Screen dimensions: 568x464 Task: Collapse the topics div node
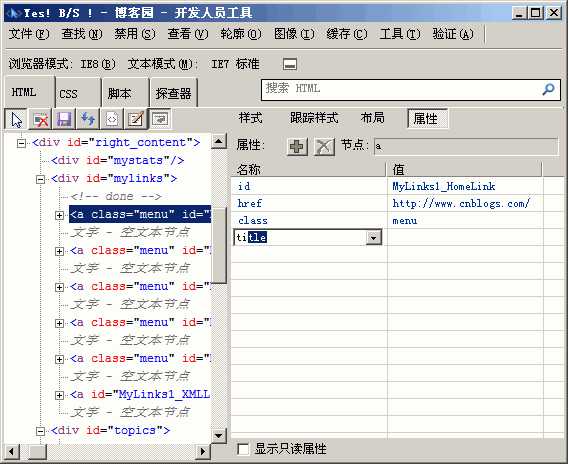point(41,431)
